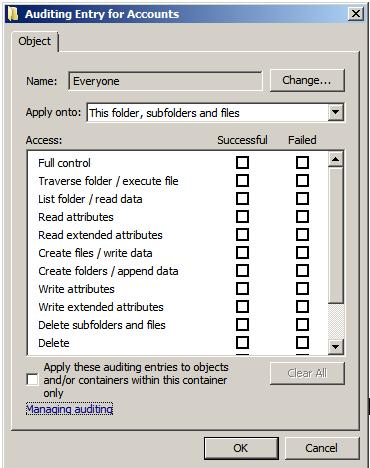Tick Successful for List folder / read data
370x468 pixels.
242,199
